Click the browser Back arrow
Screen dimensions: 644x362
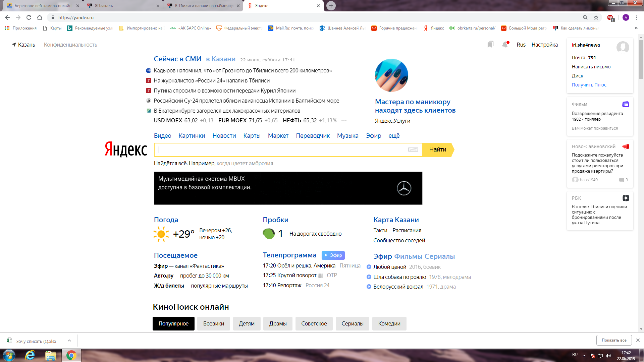pyautogui.click(x=7, y=17)
